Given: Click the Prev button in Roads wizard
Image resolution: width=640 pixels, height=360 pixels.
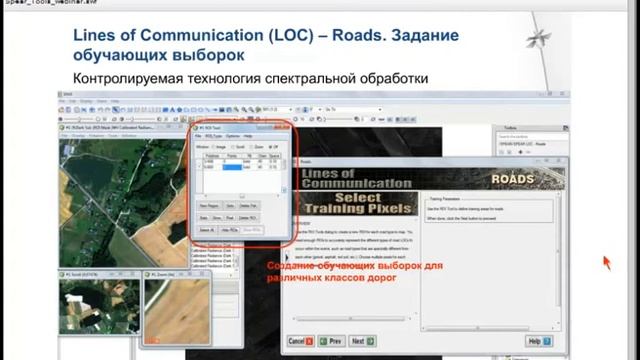Looking at the screenshot, I should pos(331,341).
